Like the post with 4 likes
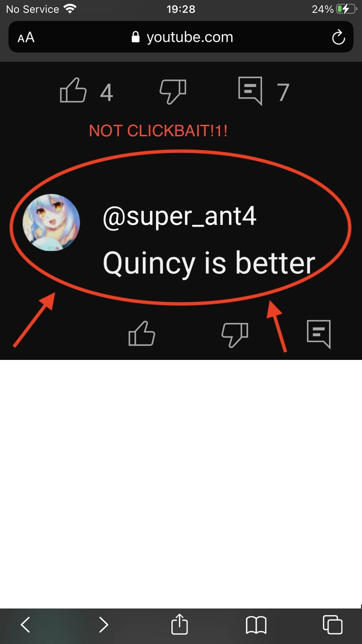This screenshot has height=644, width=362. pos(73,91)
